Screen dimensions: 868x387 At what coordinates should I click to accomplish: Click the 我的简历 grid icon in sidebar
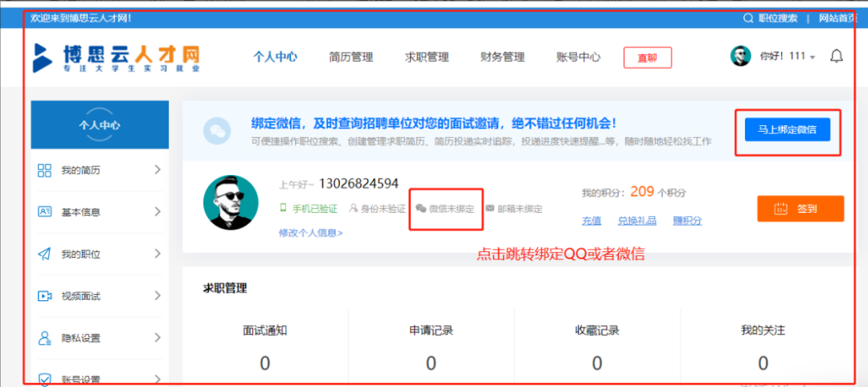45,170
